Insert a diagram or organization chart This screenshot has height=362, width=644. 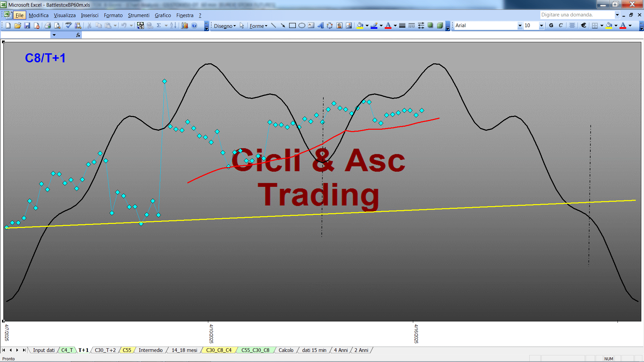[330, 25]
